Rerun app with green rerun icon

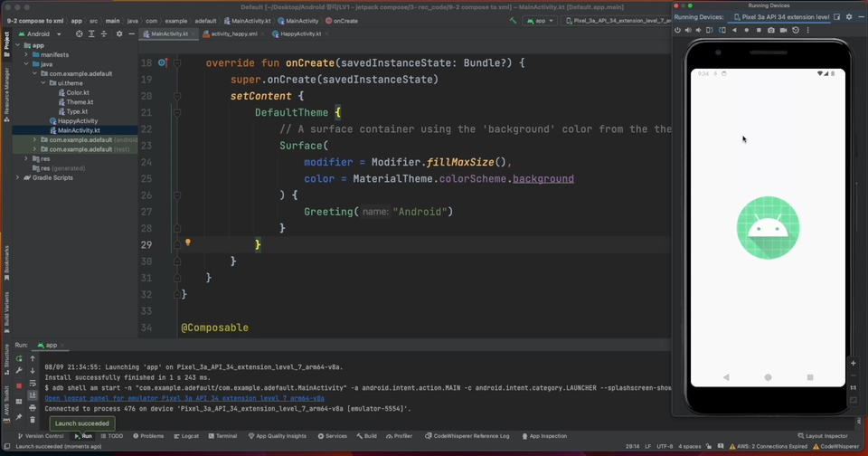(x=19, y=358)
